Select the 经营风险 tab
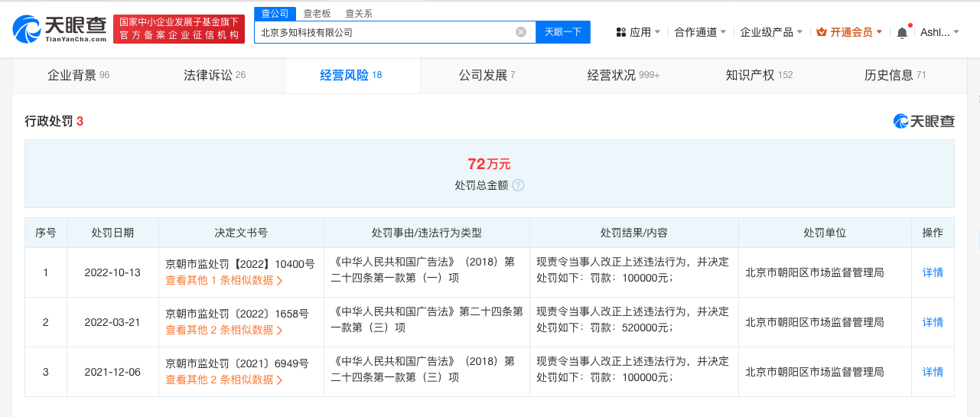Viewport: 980px width, 417px height. 352,75
